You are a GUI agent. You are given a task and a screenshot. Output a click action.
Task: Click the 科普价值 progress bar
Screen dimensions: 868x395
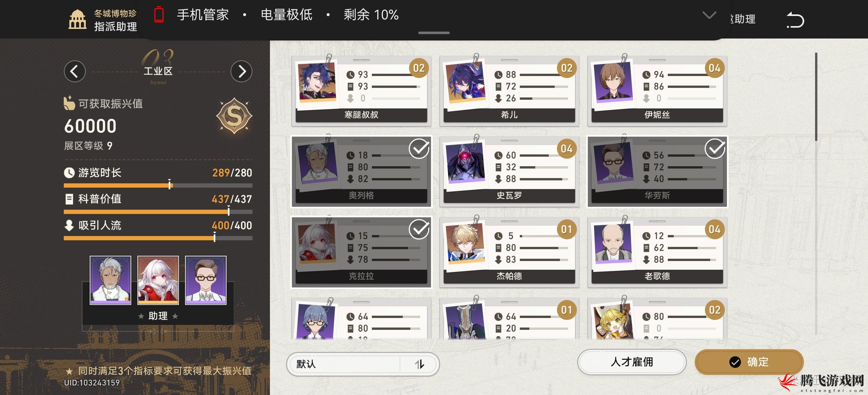coord(158,212)
